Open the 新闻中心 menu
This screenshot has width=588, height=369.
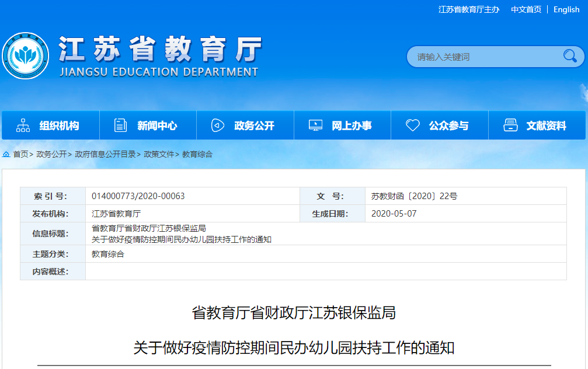click(x=148, y=126)
